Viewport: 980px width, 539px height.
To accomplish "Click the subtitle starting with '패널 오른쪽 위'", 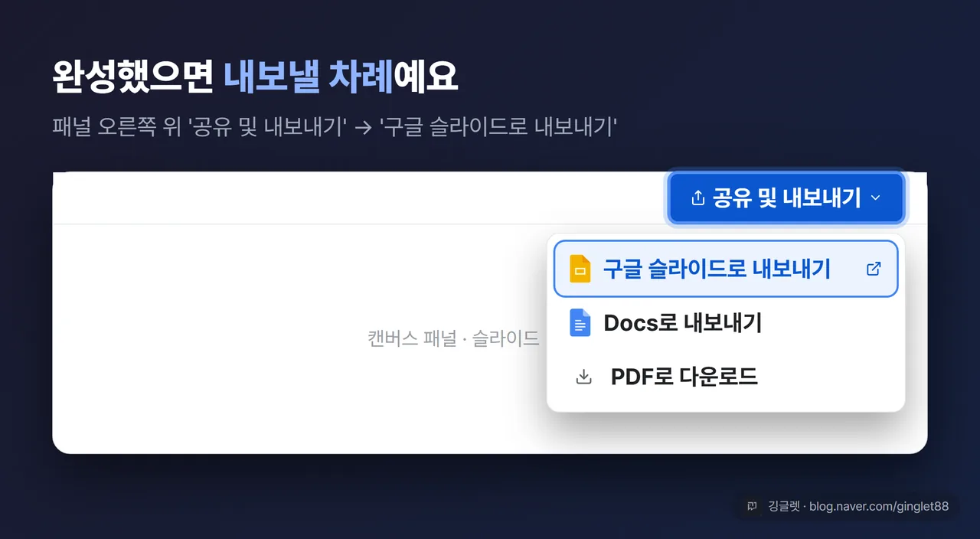I will [x=335, y=126].
